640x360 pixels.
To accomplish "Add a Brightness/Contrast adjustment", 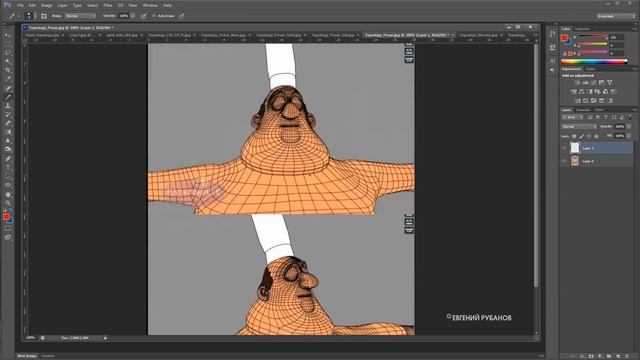I will 577,82.
